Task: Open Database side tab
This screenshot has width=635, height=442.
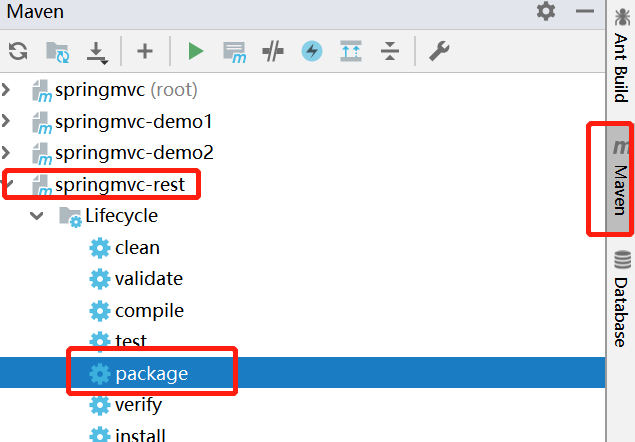Action: pyautogui.click(x=621, y=299)
